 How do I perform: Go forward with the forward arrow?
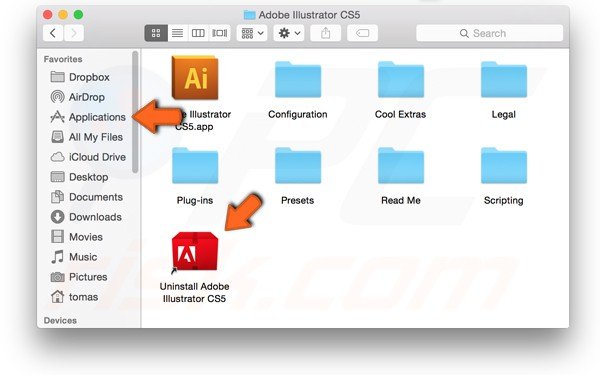(74, 33)
